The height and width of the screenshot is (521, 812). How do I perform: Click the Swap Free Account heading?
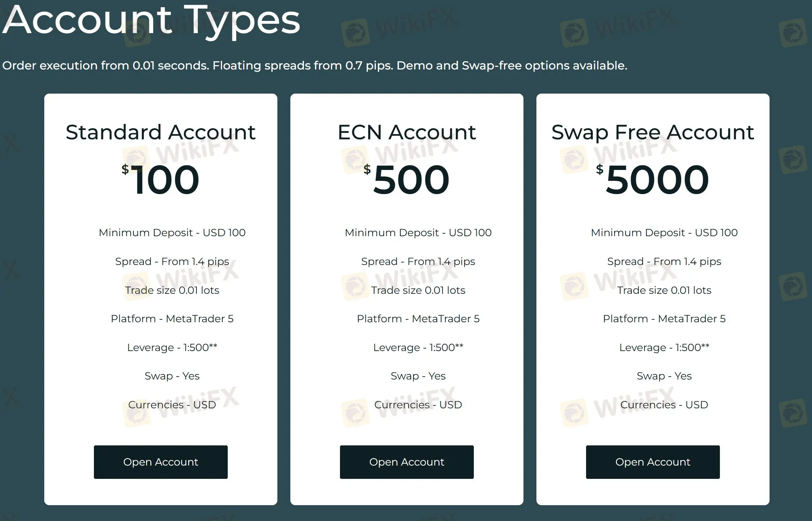click(652, 132)
